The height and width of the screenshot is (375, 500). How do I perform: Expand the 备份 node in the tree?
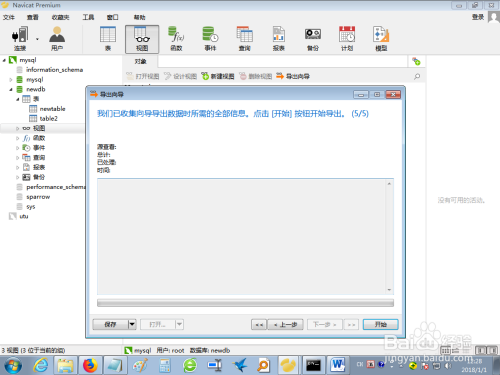click(18, 177)
